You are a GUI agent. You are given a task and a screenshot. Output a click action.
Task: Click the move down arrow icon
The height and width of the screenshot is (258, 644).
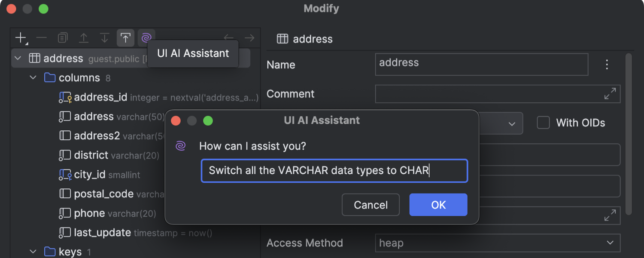104,38
